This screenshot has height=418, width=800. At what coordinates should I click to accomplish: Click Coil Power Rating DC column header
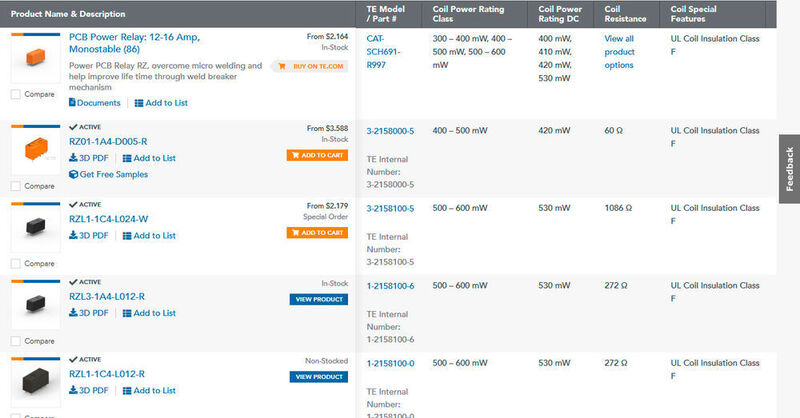[560, 14]
